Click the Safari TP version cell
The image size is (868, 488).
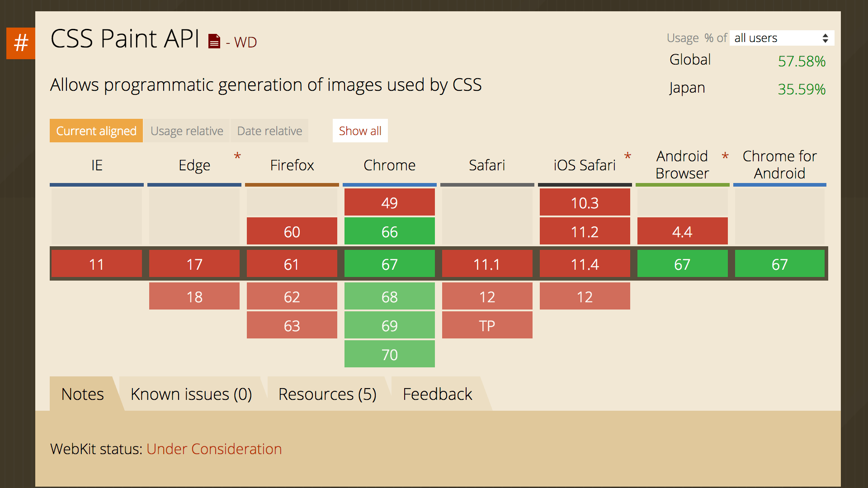click(487, 325)
